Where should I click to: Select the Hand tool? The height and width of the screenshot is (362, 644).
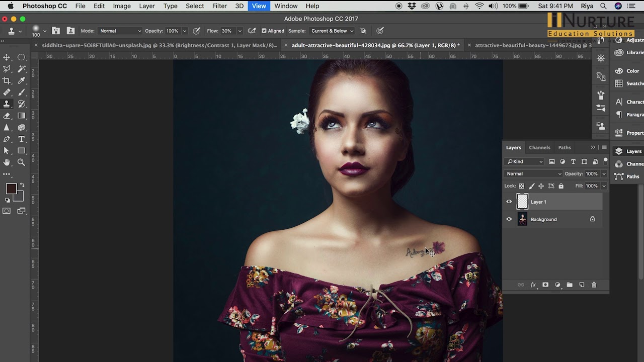pos(7,162)
